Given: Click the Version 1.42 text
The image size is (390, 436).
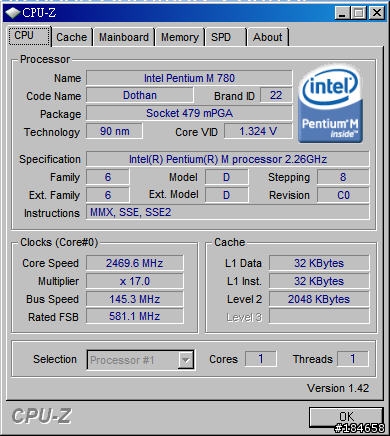Looking at the screenshot, I should coord(338,388).
